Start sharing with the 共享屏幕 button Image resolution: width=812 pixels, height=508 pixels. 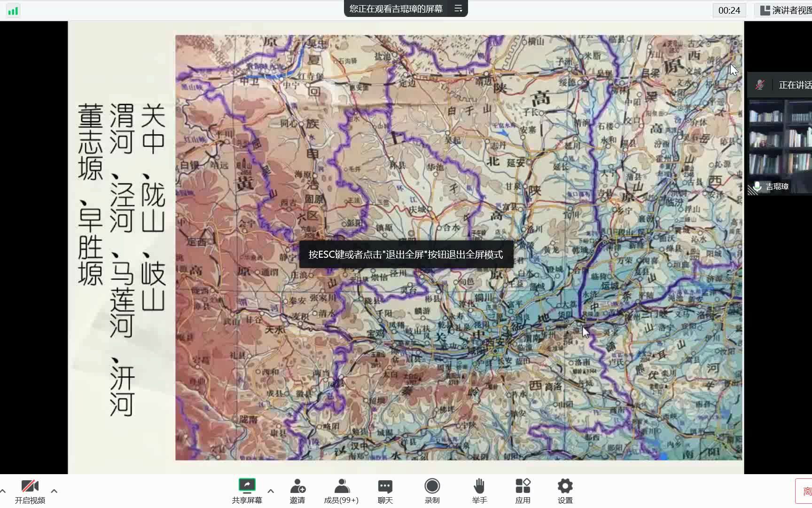tap(247, 492)
